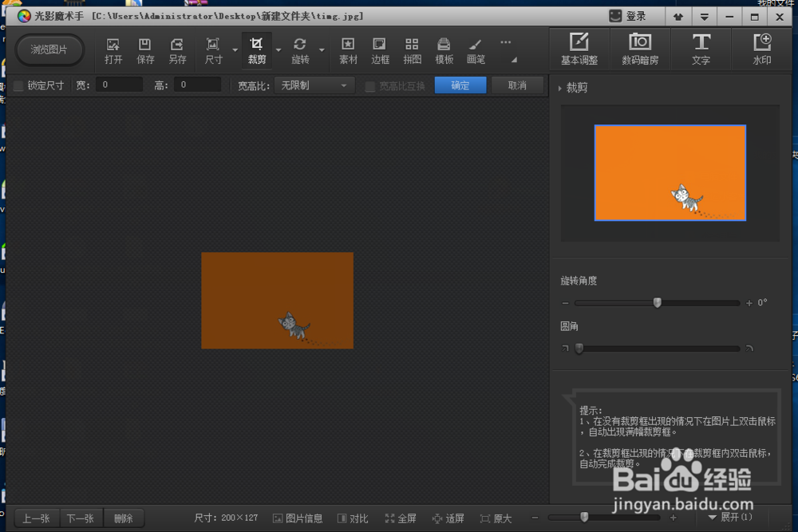Screen dimensions: 798x532
Task: Click the 尺寸: 200×127 status text
Action: point(226,518)
